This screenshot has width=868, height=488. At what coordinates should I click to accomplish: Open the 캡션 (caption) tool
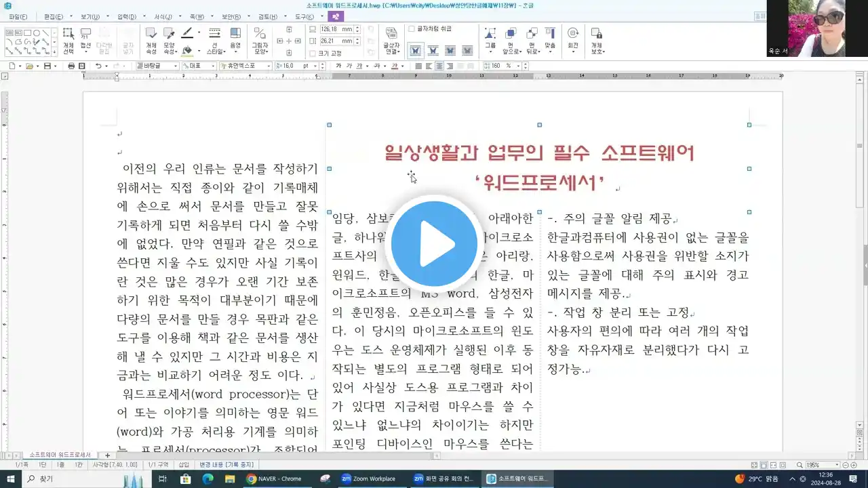[x=85, y=41]
